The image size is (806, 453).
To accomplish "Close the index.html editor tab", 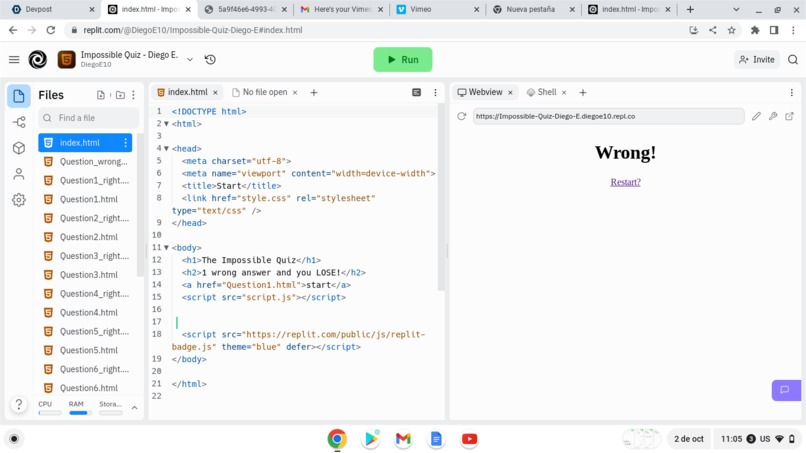I will 215,93.
